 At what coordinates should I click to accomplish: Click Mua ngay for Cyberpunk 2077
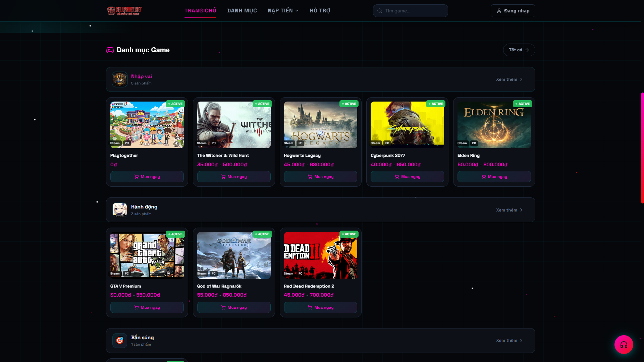tap(407, 177)
